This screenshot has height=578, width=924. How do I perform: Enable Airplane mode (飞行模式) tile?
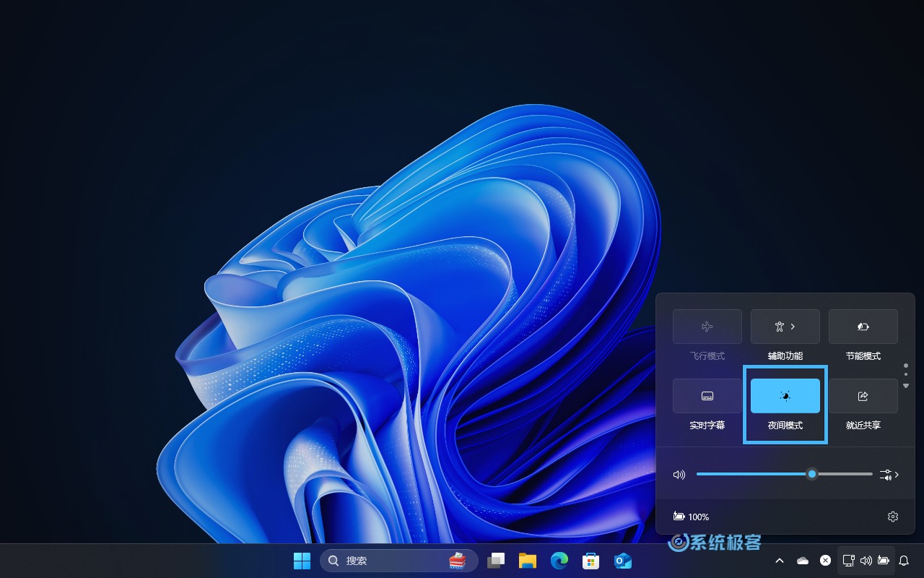[707, 327]
